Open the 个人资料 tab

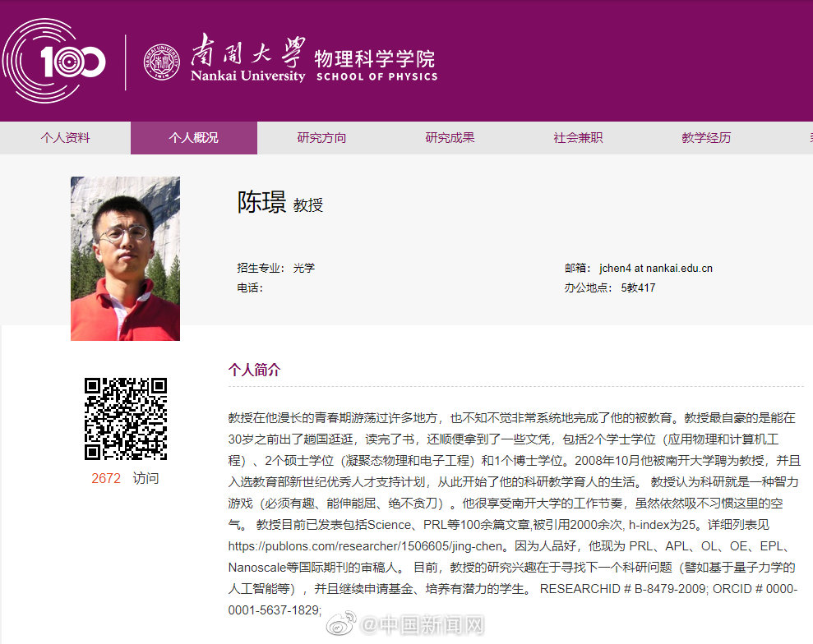click(65, 138)
